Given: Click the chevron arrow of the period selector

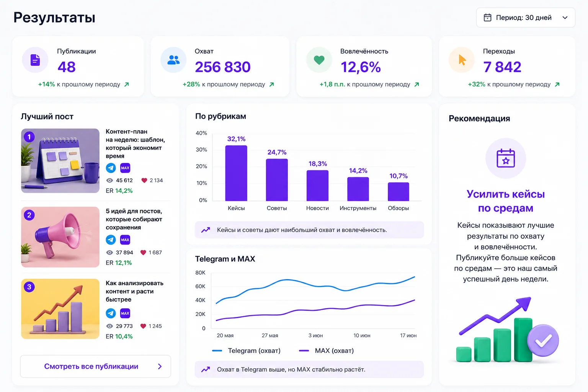Looking at the screenshot, I should [565, 18].
